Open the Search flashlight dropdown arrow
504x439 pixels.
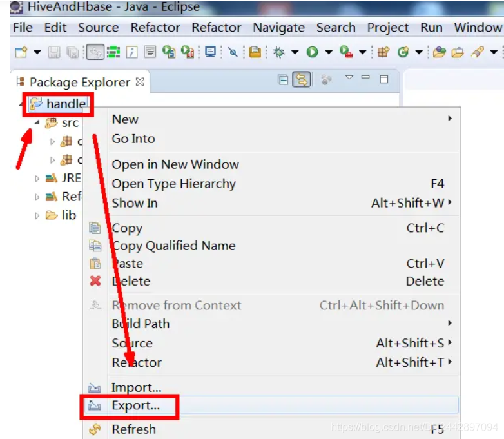(494, 52)
